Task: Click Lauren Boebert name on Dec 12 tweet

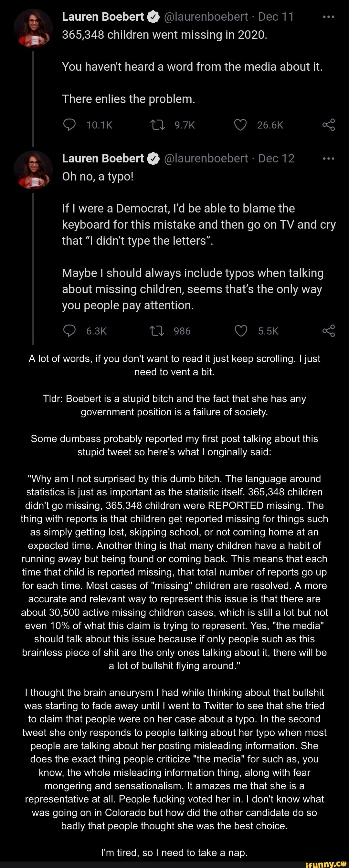Action: 103,158
